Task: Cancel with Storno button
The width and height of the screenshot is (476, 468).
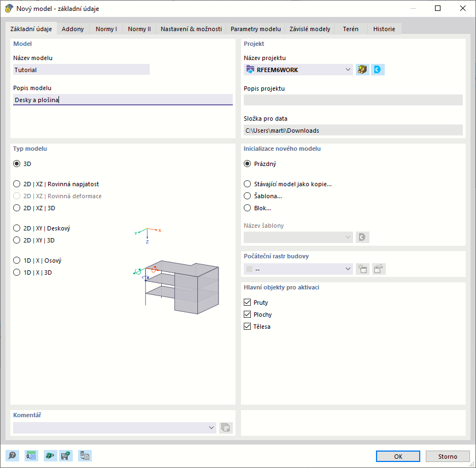Action: tap(448, 456)
